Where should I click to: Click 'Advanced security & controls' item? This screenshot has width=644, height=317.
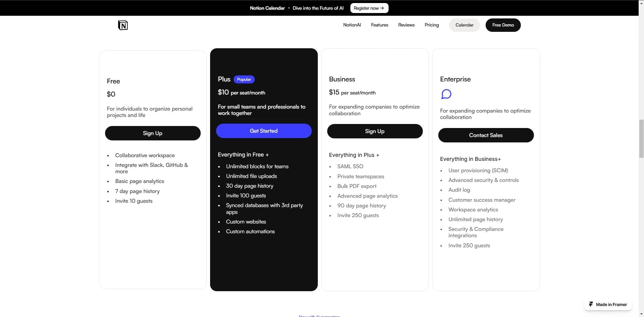tap(484, 180)
